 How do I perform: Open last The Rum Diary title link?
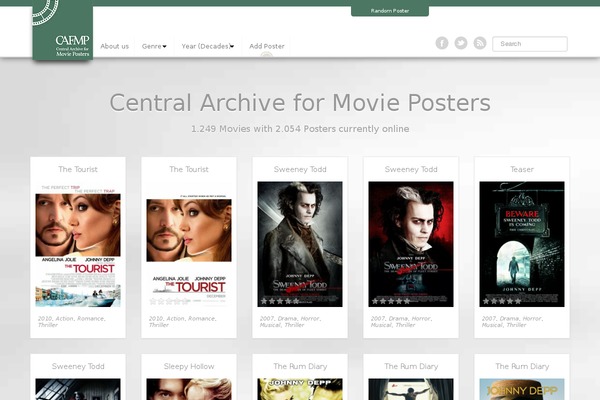click(522, 366)
